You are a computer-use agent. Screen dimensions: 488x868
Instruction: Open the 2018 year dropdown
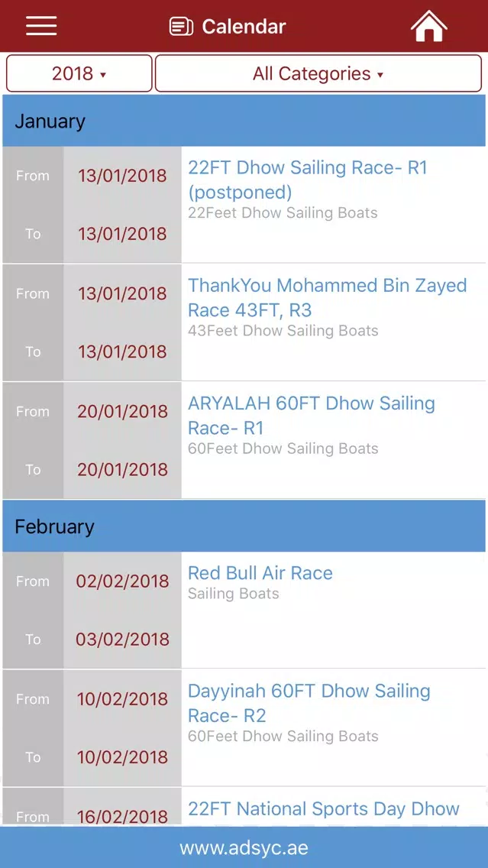[x=79, y=73]
